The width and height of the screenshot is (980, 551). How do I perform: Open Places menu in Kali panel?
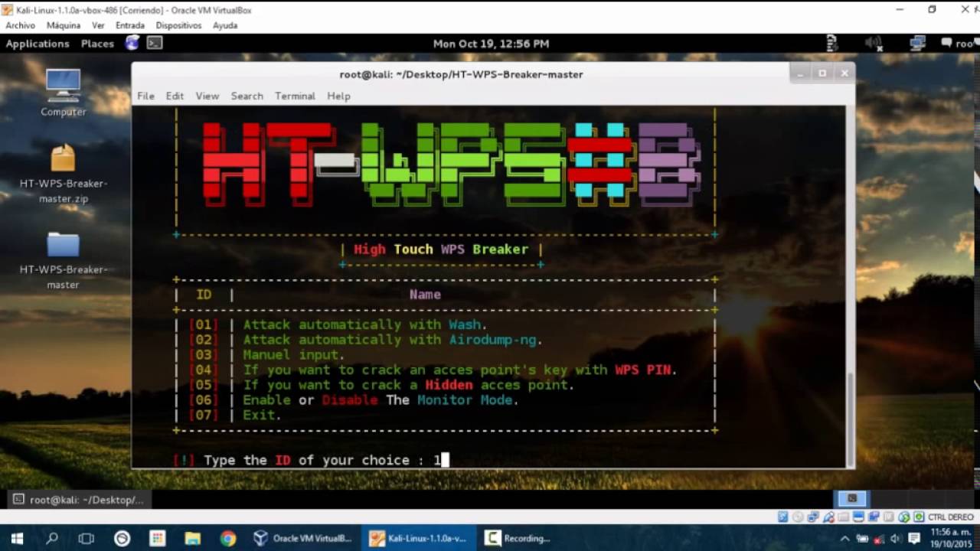tap(97, 44)
